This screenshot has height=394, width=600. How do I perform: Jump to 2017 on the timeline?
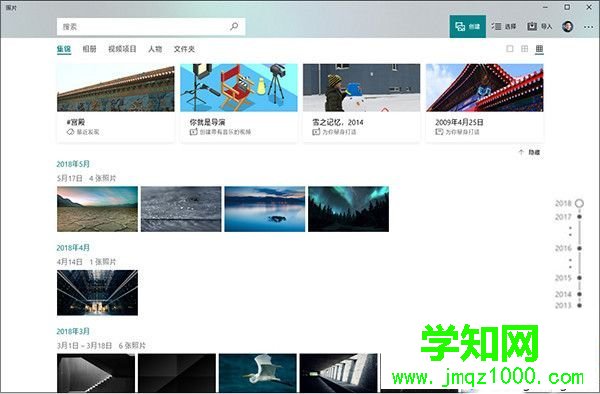click(x=569, y=217)
